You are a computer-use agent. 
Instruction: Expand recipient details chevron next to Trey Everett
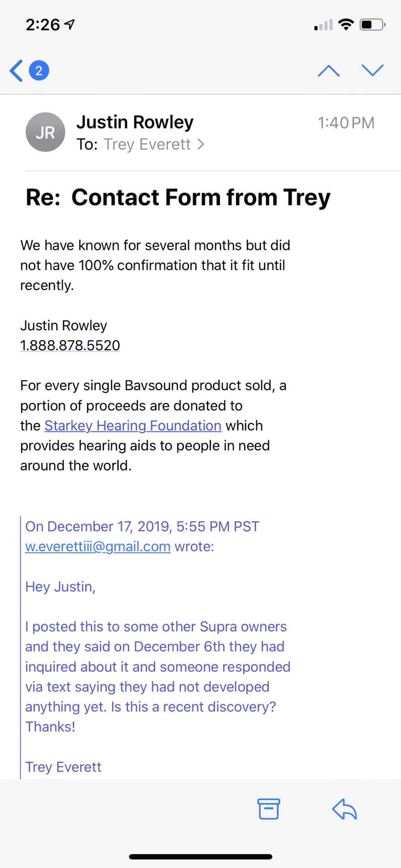pos(201,144)
